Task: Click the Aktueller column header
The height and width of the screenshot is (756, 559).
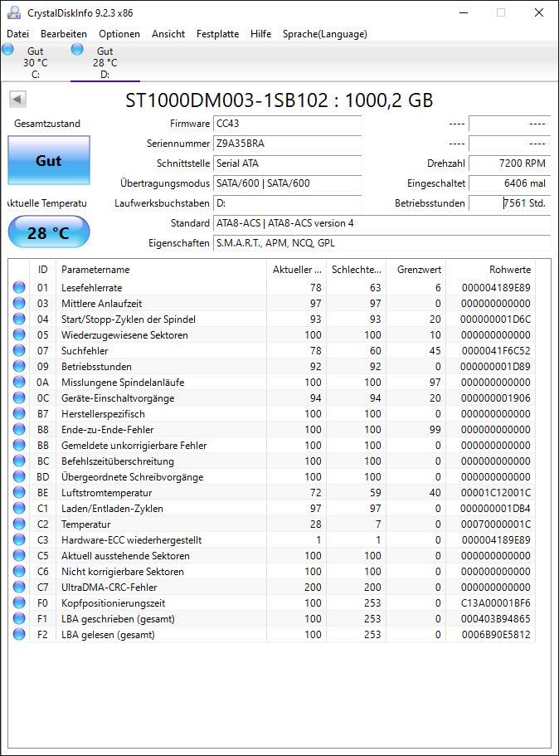Action: (296, 270)
